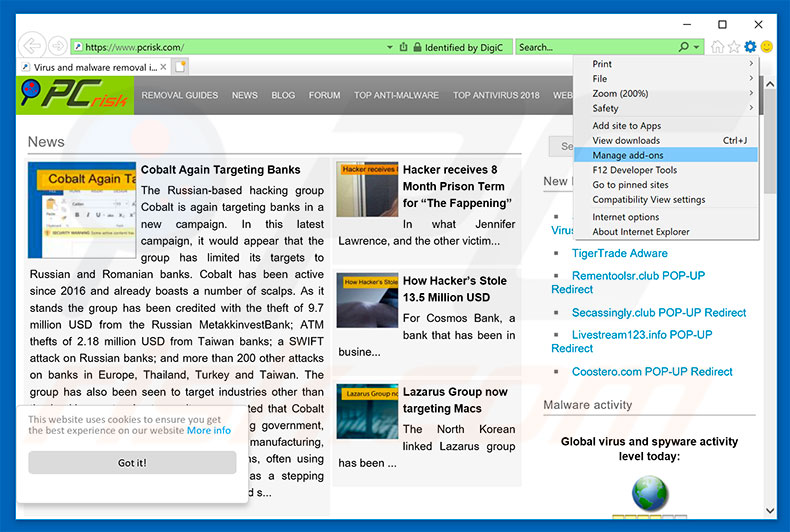
Task: Open Cobalt Again Targeting Banks headline
Action: [x=221, y=170]
